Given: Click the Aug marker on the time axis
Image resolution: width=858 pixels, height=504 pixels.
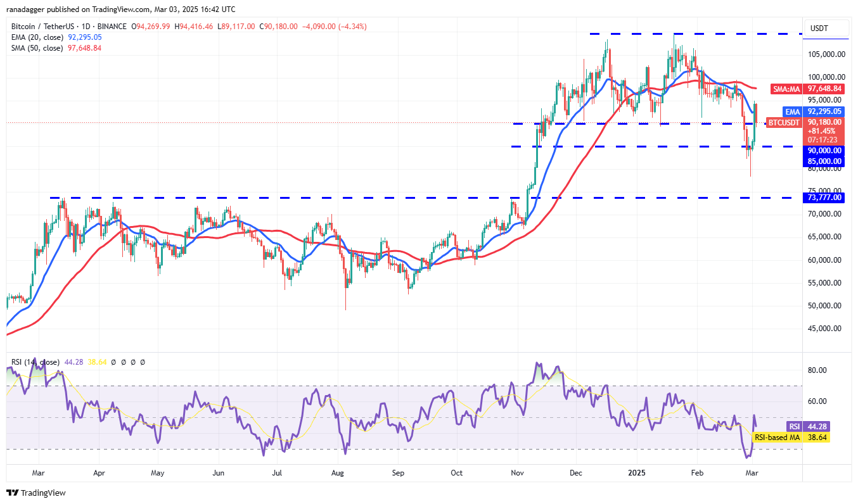Looking at the screenshot, I should pos(338,472).
